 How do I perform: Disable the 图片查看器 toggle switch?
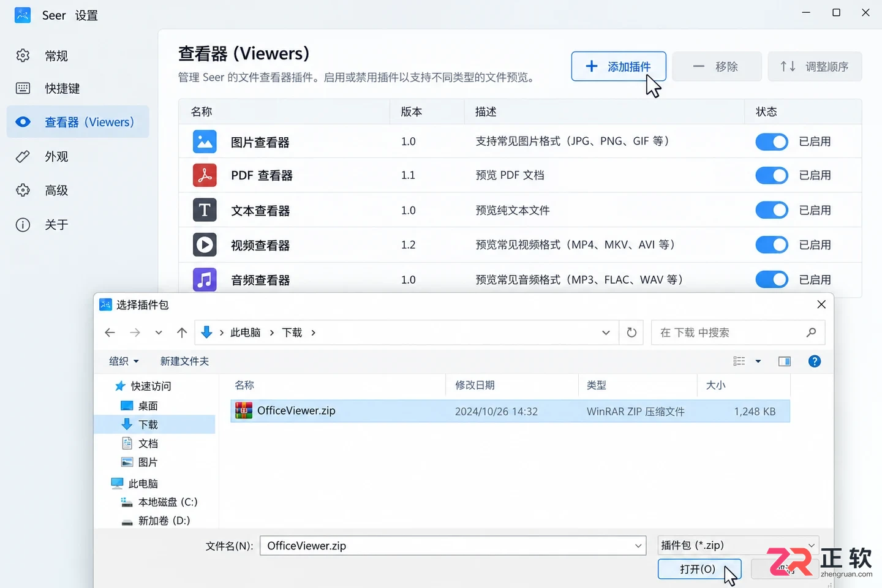[x=772, y=141]
